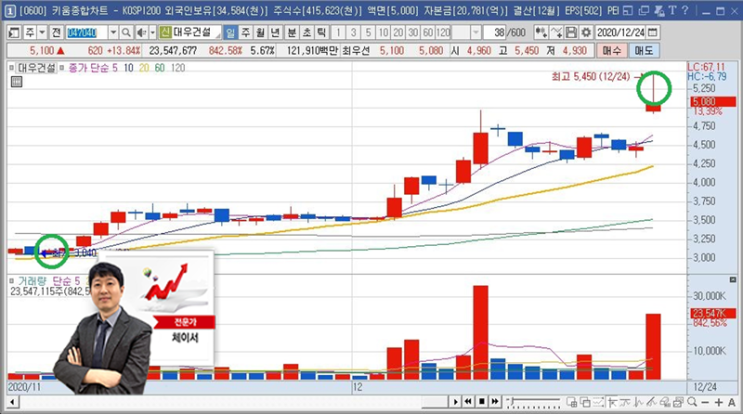The width and height of the screenshot is (743, 414).
Task: Open the stock code history dropdown
Action: click(113, 32)
